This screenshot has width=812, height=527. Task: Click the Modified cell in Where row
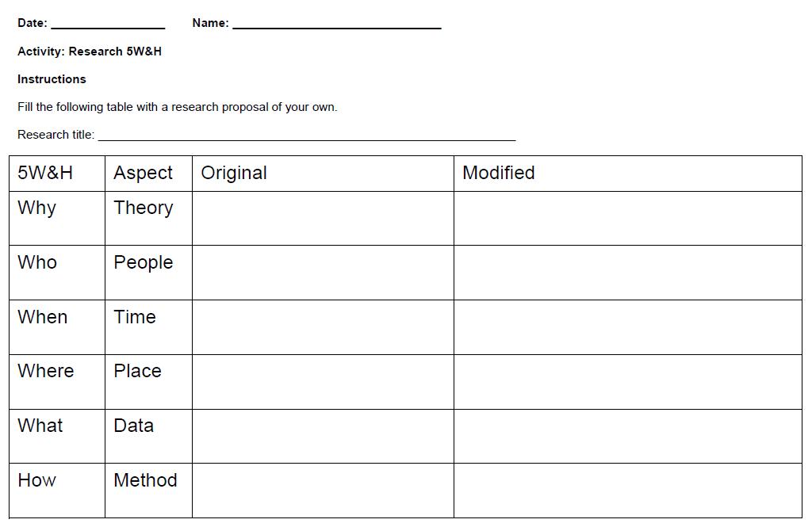coord(627,382)
